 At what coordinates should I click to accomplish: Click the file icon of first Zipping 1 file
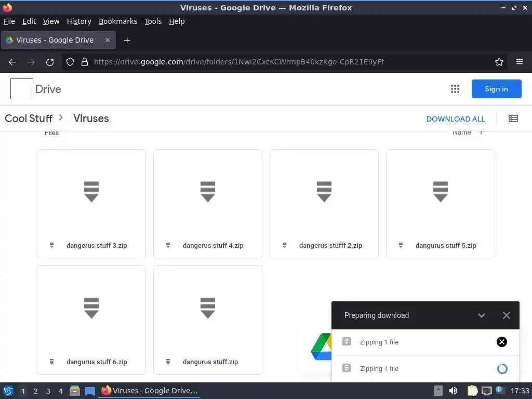click(x=347, y=341)
